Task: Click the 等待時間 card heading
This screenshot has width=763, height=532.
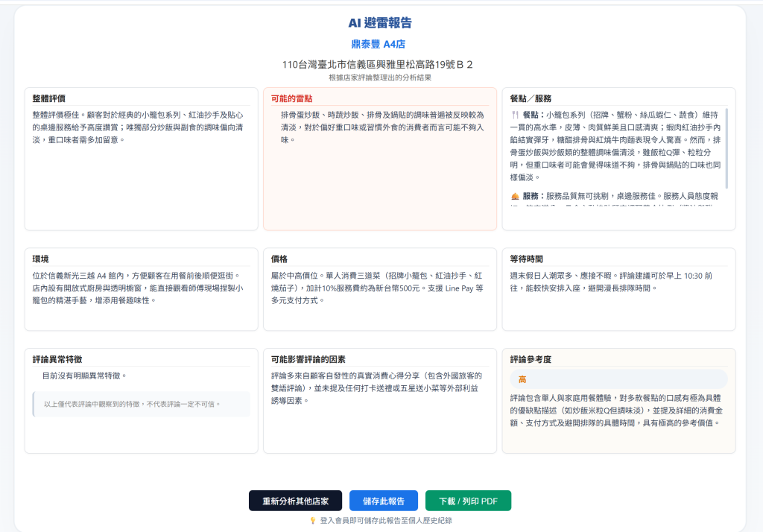Action: click(x=527, y=259)
